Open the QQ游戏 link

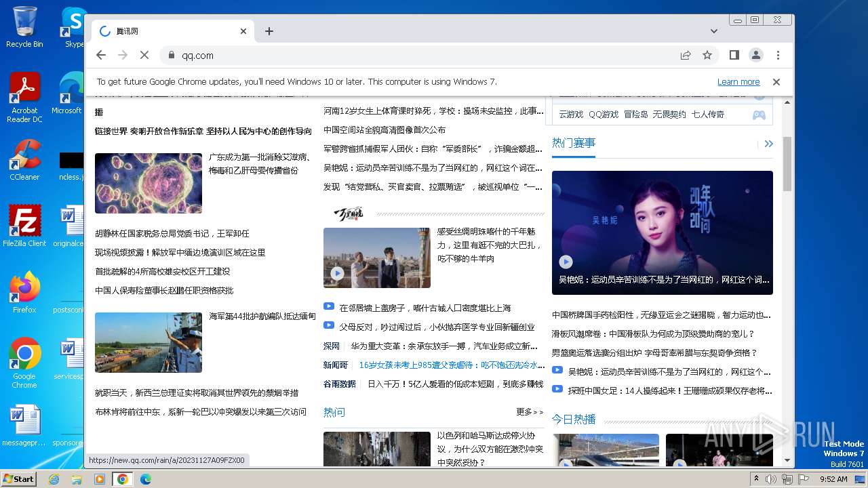click(604, 115)
